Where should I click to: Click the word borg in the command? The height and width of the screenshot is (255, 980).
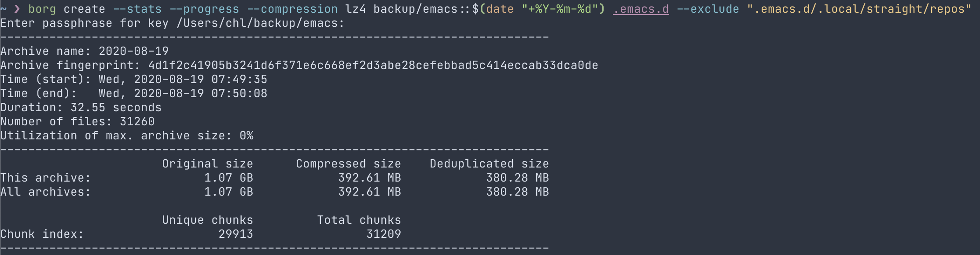point(42,9)
